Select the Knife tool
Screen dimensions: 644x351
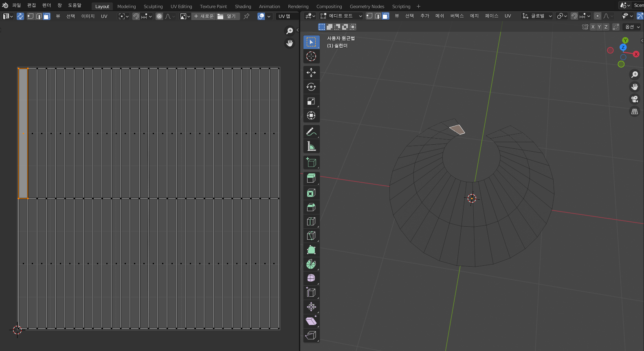pyautogui.click(x=311, y=236)
